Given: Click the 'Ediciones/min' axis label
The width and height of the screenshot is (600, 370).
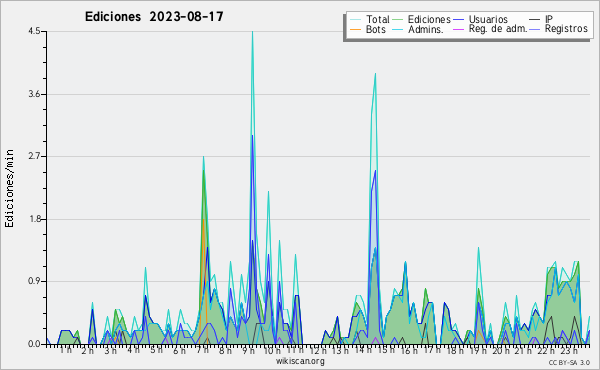Looking at the screenshot, I should tap(9, 188).
